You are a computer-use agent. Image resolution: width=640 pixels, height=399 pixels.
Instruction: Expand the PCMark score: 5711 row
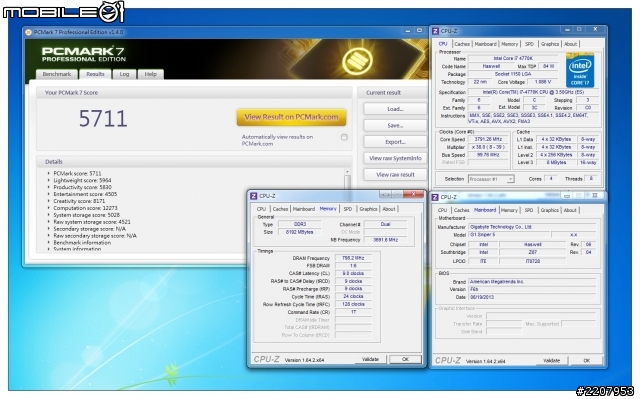coord(49,173)
